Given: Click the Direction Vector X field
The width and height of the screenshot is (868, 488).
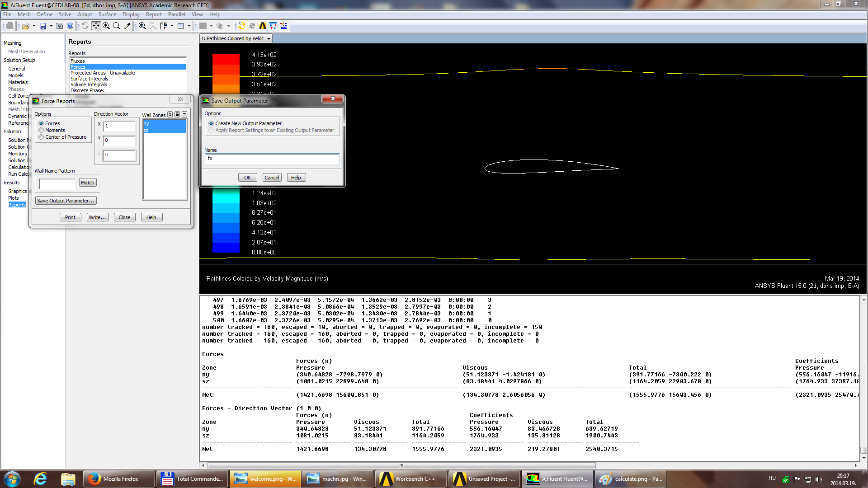Looking at the screenshot, I should point(119,126).
